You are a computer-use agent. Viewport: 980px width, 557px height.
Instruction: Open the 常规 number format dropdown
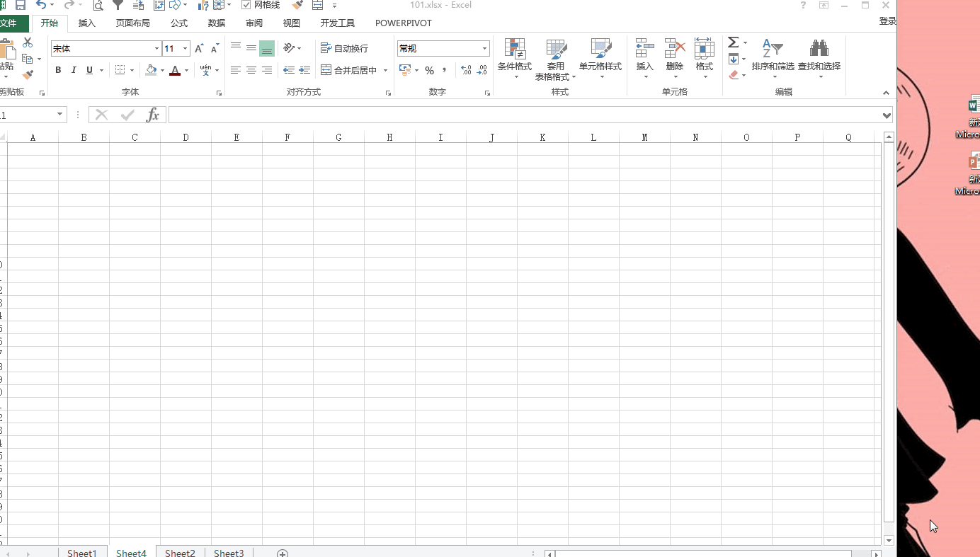pyautogui.click(x=485, y=49)
